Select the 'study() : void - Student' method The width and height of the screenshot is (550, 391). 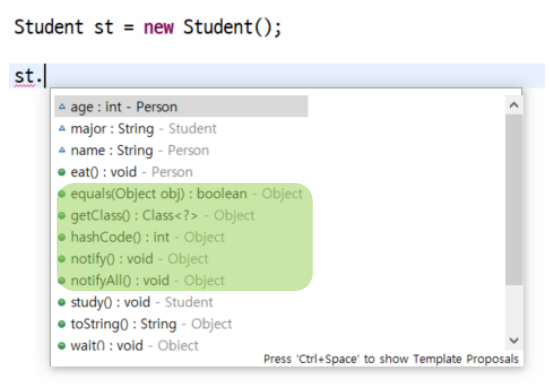click(x=136, y=302)
